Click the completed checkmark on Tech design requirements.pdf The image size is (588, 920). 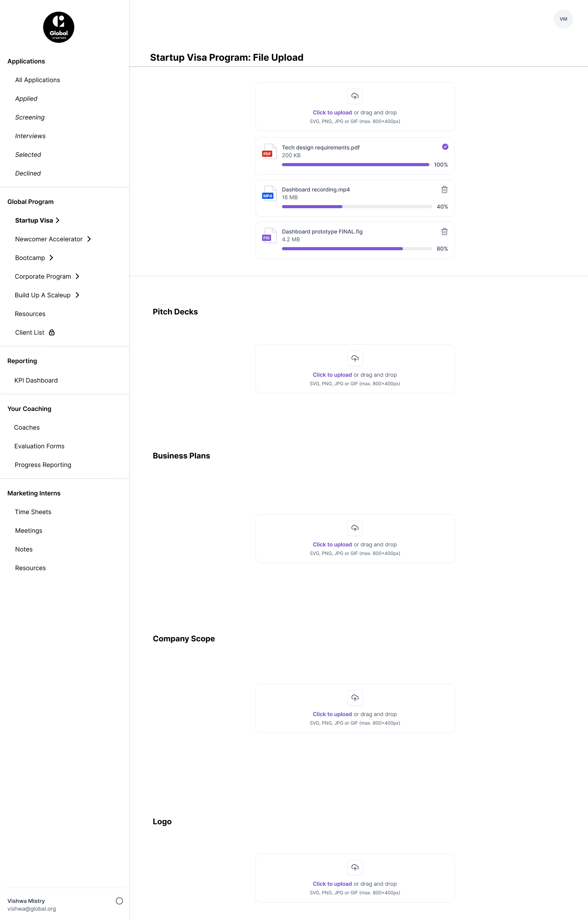[445, 147]
